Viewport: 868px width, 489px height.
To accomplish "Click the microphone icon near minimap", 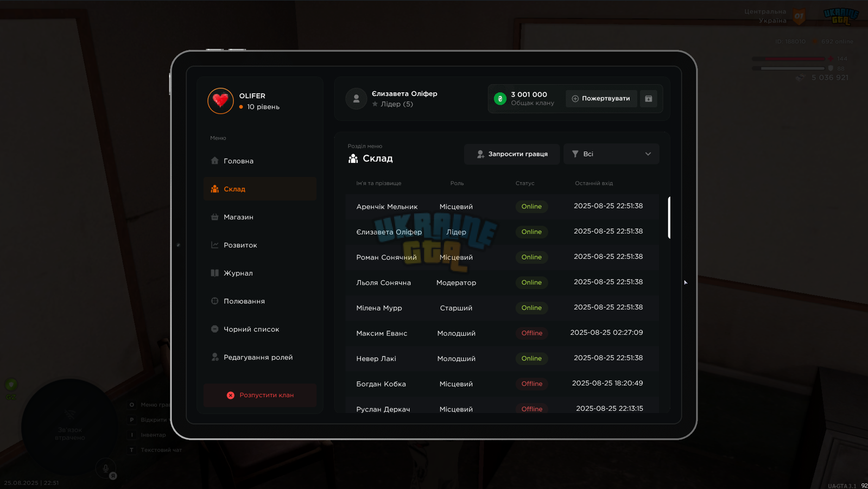I will click(x=106, y=468).
